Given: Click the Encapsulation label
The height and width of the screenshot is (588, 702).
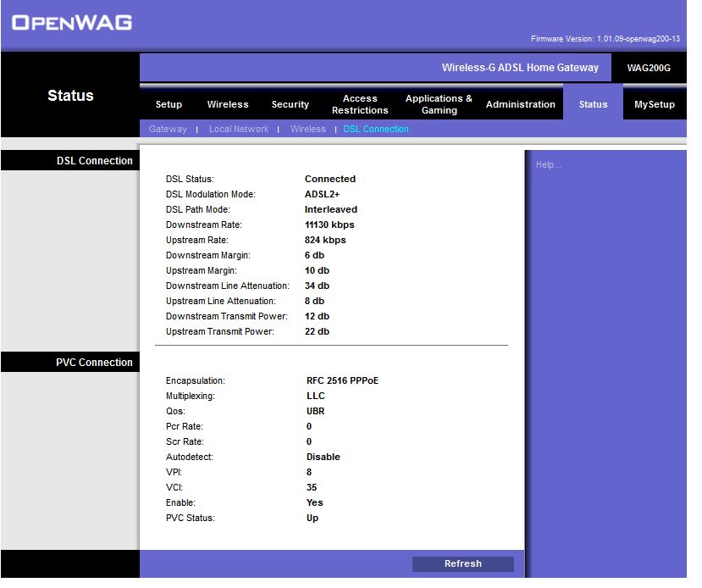Looking at the screenshot, I should [196, 380].
